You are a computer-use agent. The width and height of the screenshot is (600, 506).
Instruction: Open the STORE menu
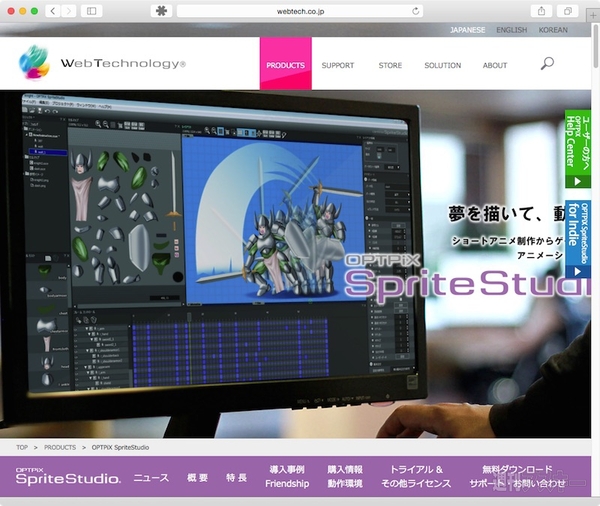tap(390, 65)
